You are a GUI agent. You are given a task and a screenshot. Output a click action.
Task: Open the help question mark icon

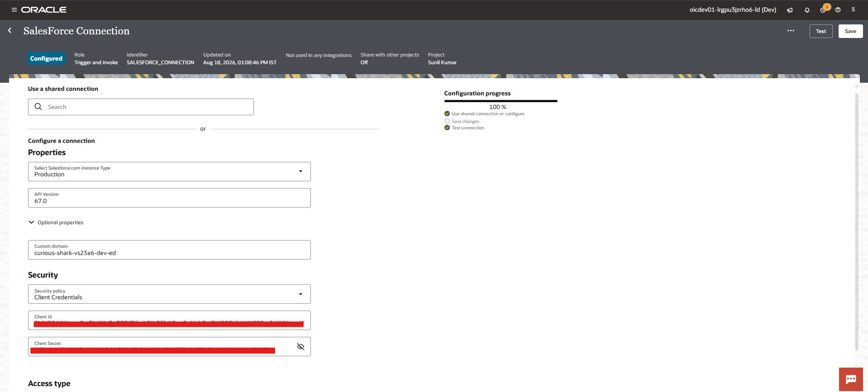(838, 10)
